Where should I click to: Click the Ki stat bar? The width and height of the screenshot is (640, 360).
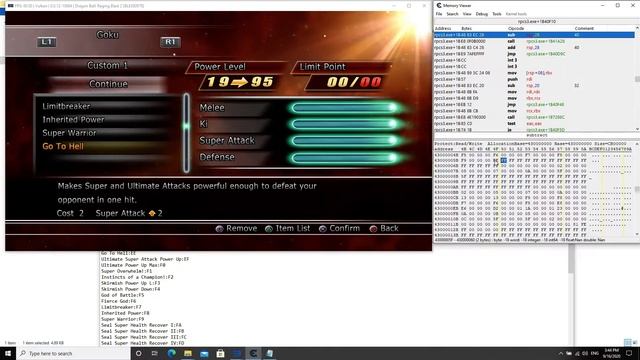coord(345,124)
